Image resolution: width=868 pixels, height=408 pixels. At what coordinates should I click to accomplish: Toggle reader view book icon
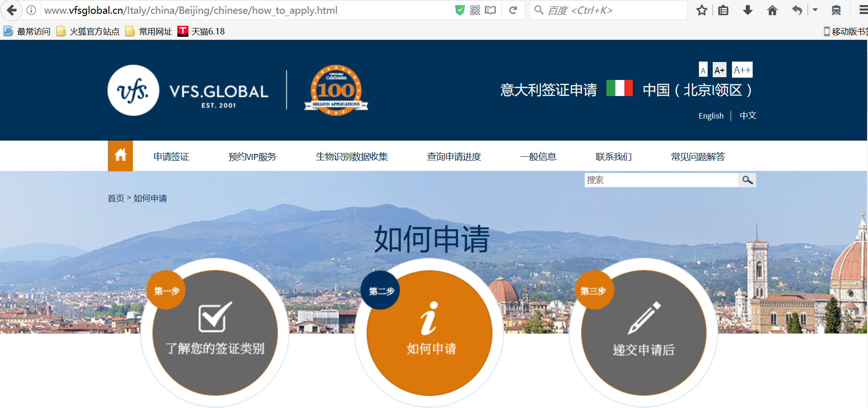click(x=490, y=10)
